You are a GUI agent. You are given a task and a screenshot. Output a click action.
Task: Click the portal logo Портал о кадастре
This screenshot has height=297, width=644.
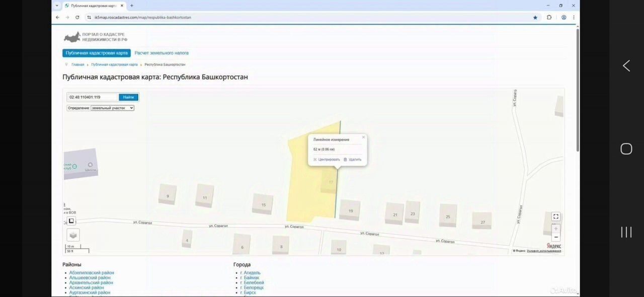(95, 37)
